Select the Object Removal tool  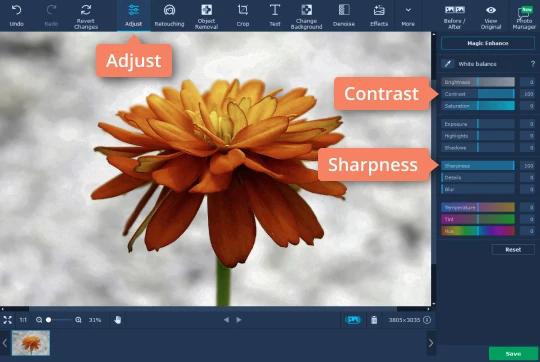tap(206, 16)
